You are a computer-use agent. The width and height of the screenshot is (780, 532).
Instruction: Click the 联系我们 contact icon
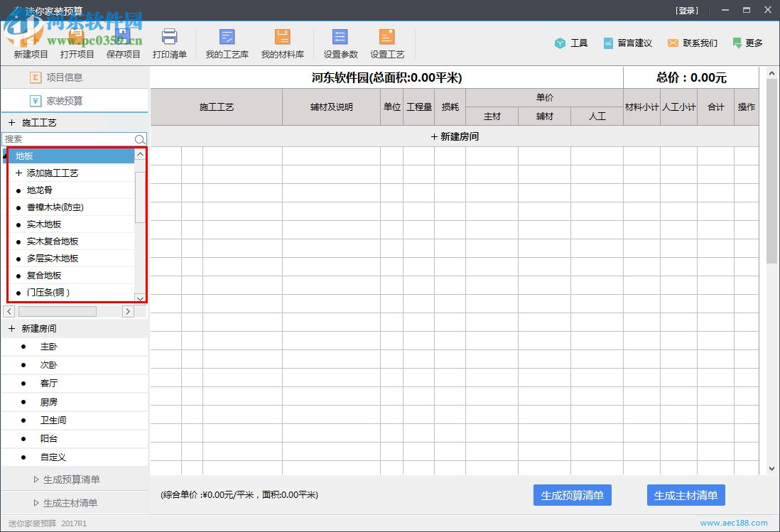click(x=692, y=43)
